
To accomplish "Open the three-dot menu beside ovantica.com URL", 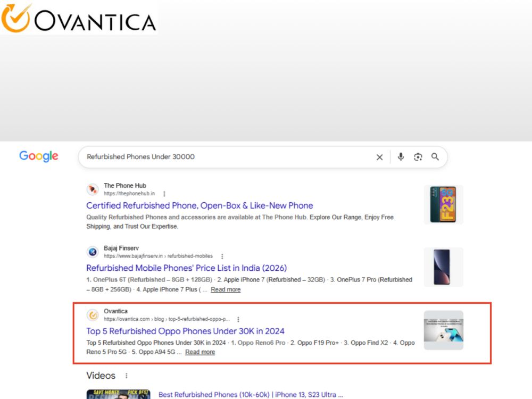I will pyautogui.click(x=238, y=319).
